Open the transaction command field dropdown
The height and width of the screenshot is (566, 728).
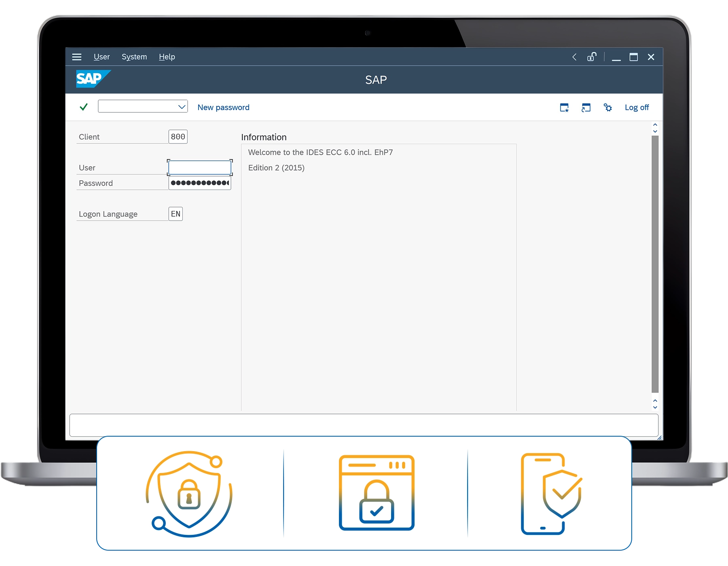click(x=182, y=107)
